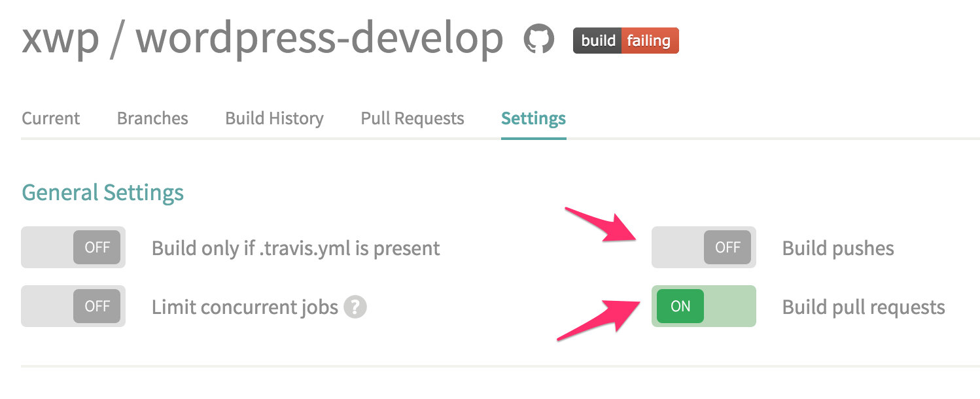980x399 pixels.
Task: Open the Branches tab
Action: [152, 118]
